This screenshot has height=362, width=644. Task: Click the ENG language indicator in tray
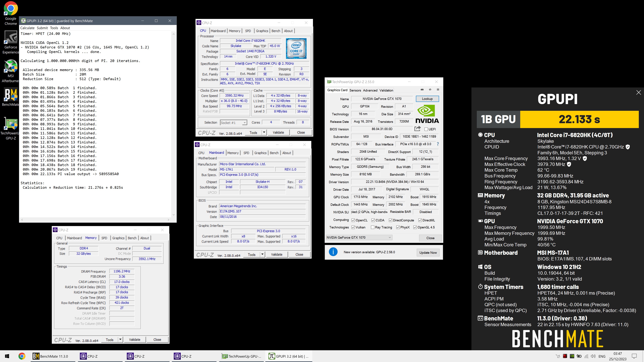tap(602, 356)
